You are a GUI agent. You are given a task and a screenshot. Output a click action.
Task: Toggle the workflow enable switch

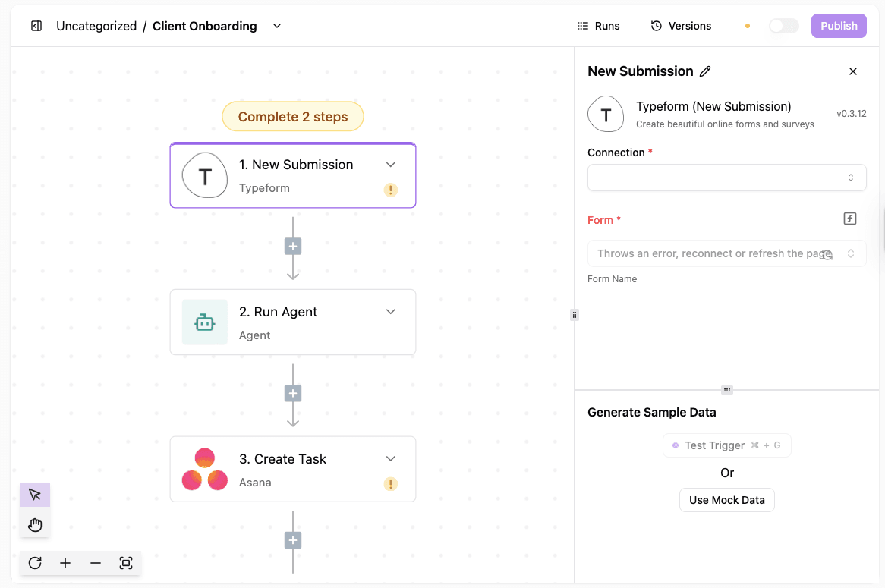click(x=783, y=25)
